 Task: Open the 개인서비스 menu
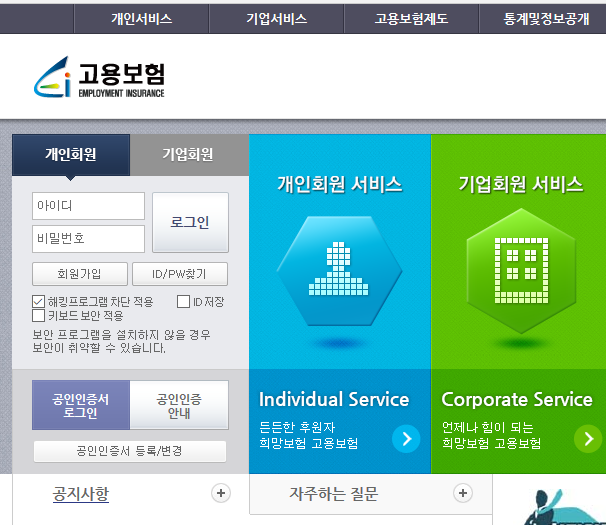point(141,19)
